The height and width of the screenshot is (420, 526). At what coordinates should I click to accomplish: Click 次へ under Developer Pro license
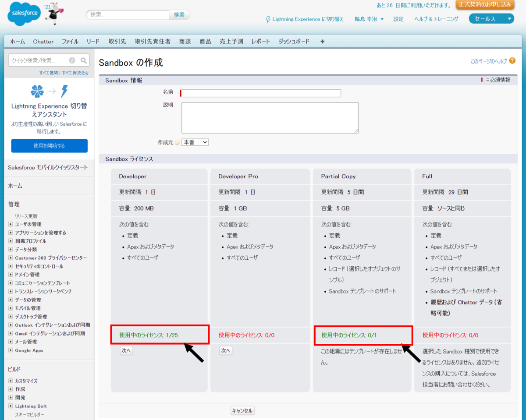[226, 350]
